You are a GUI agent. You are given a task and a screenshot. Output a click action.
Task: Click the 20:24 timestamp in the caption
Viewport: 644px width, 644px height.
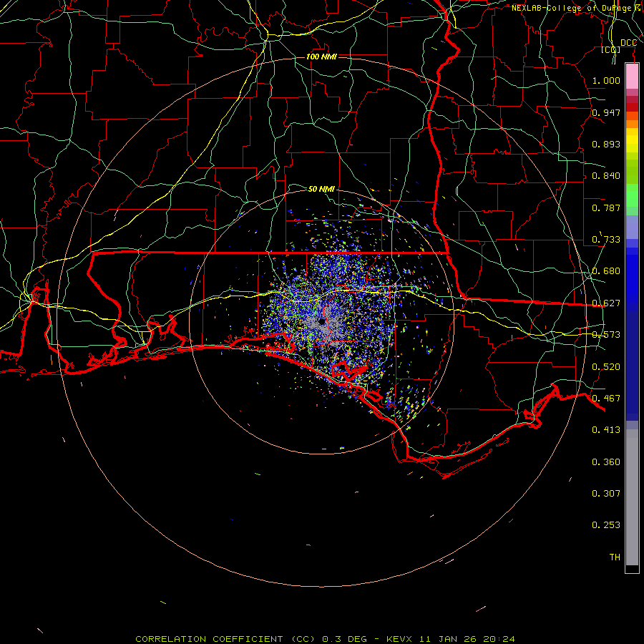(499, 639)
